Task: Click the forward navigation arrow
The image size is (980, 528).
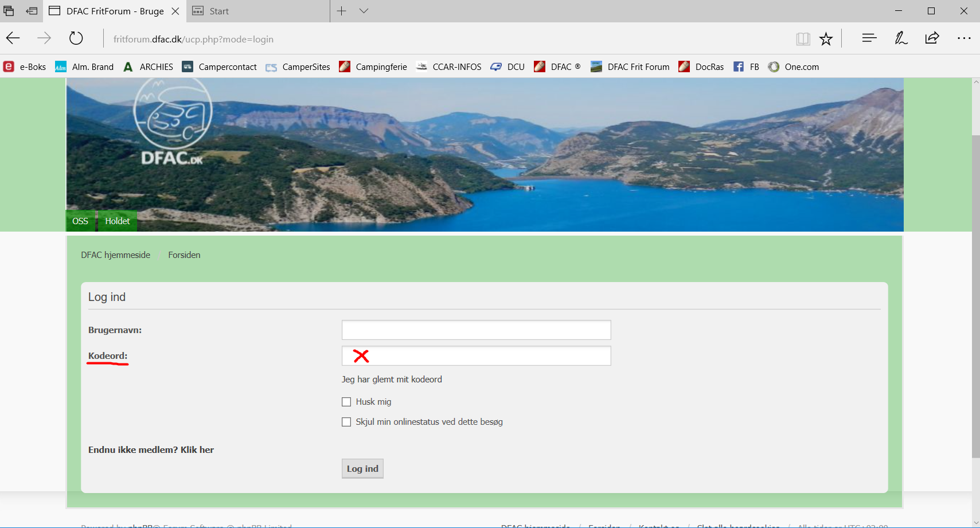Action: pos(44,38)
